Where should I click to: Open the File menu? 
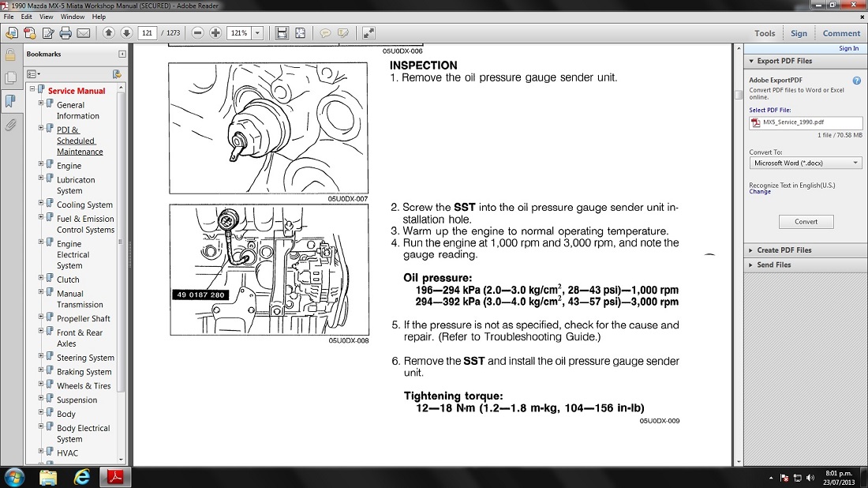pos(9,17)
